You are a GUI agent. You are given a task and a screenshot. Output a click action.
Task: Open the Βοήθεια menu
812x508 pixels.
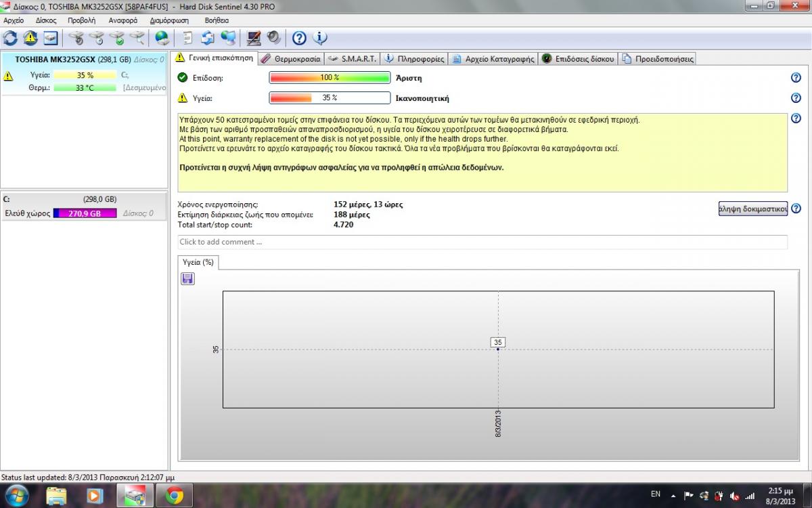click(217, 20)
